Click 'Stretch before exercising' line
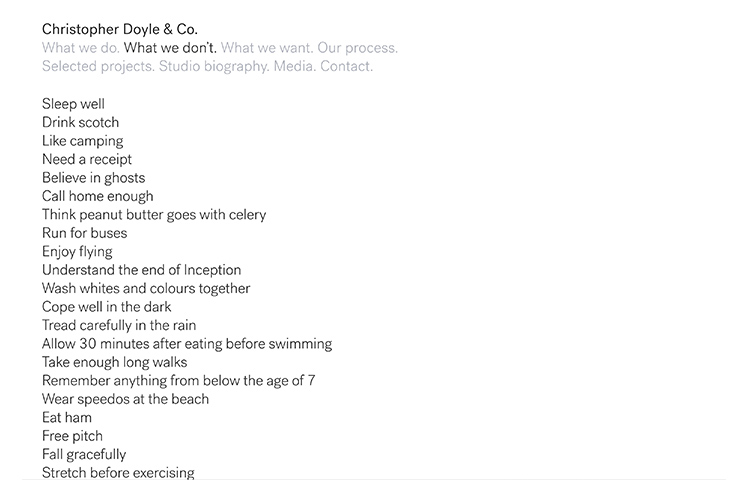This screenshot has width=750, height=480. pyautogui.click(x=118, y=472)
